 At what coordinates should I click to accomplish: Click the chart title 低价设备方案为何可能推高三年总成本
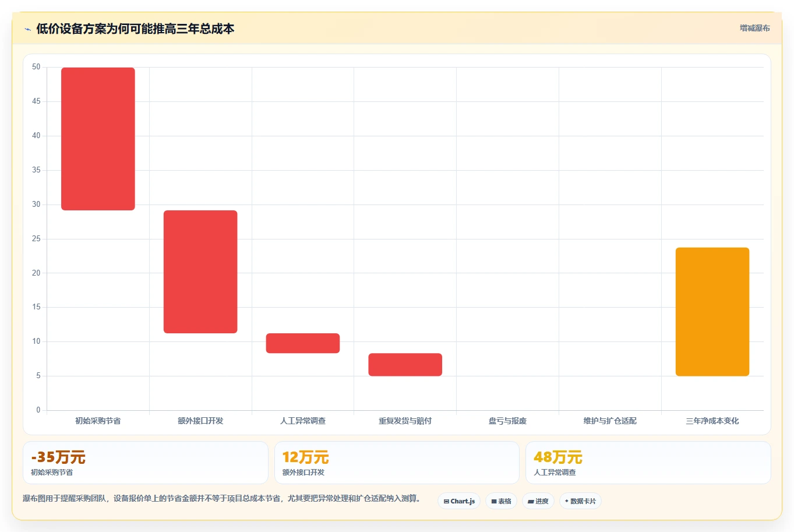click(135, 29)
